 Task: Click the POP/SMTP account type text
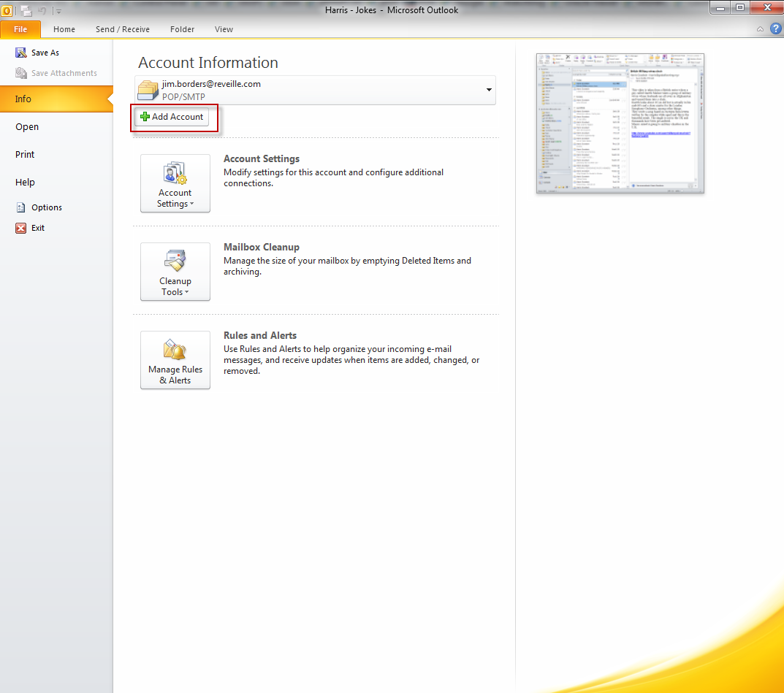(183, 96)
